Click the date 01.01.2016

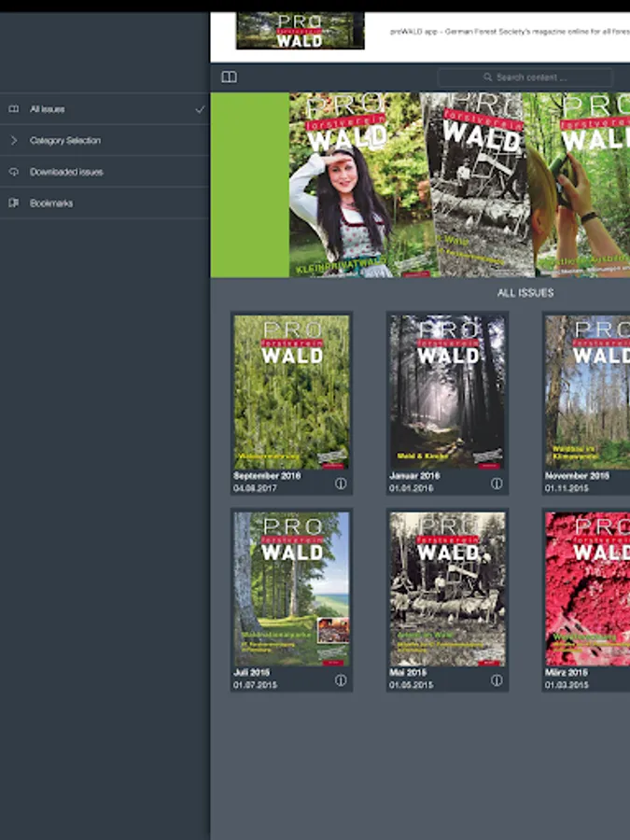point(411,488)
